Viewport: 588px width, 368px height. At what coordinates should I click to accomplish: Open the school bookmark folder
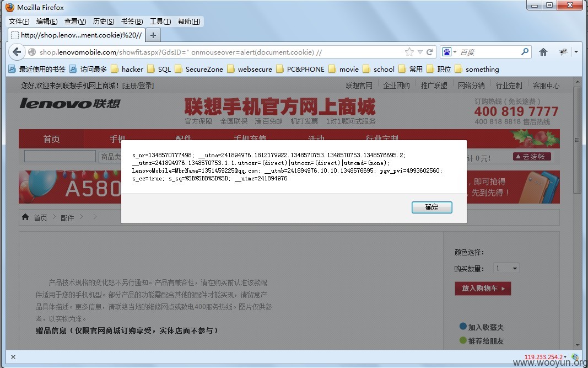(379, 69)
